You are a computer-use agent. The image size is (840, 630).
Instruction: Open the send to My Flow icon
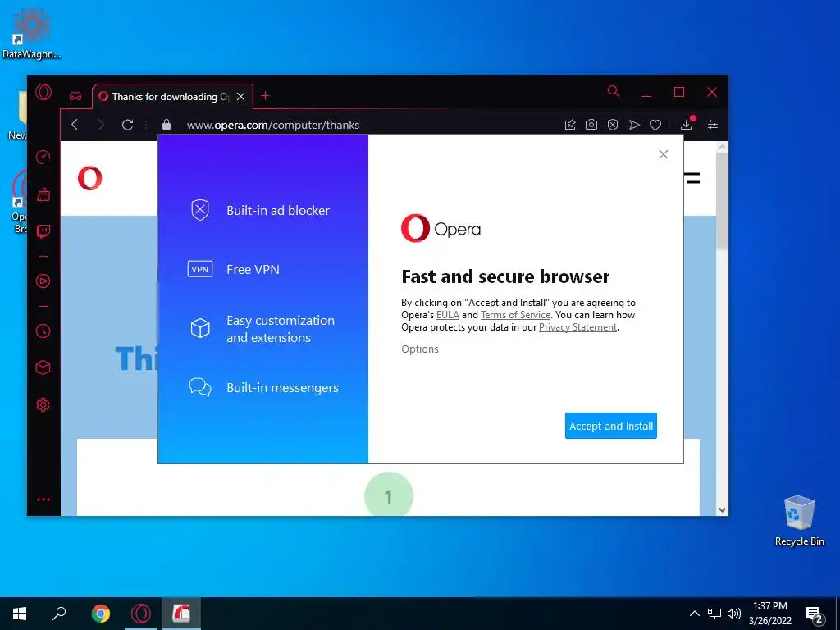[x=634, y=125]
